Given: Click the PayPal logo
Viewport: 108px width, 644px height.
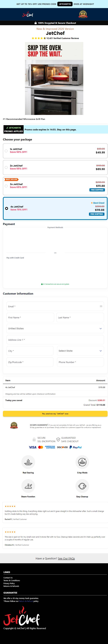Looking at the screenshot, I should [x=75, y=447].
